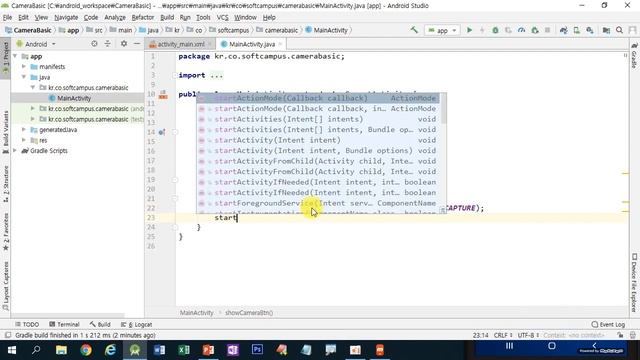640x360 pixels.
Task: Select startForegroundService completion suggestion
Action: 318,203
